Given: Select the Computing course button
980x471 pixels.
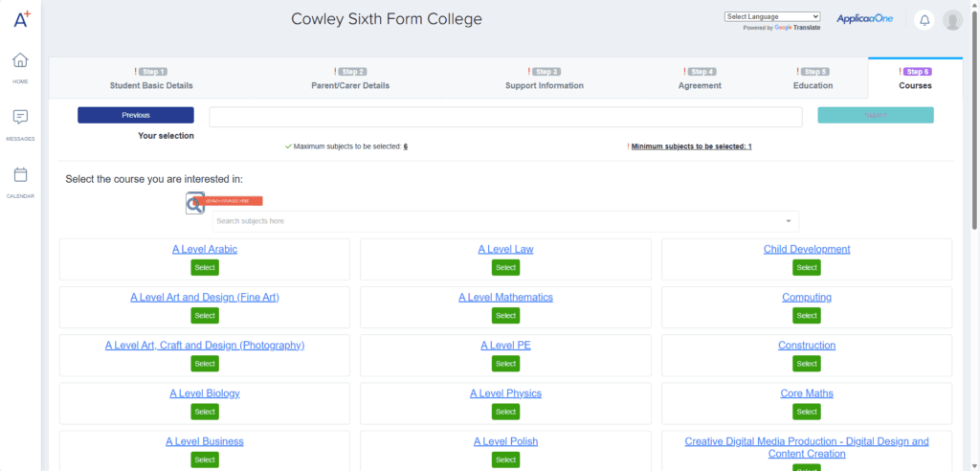Looking at the screenshot, I should coord(807,315).
